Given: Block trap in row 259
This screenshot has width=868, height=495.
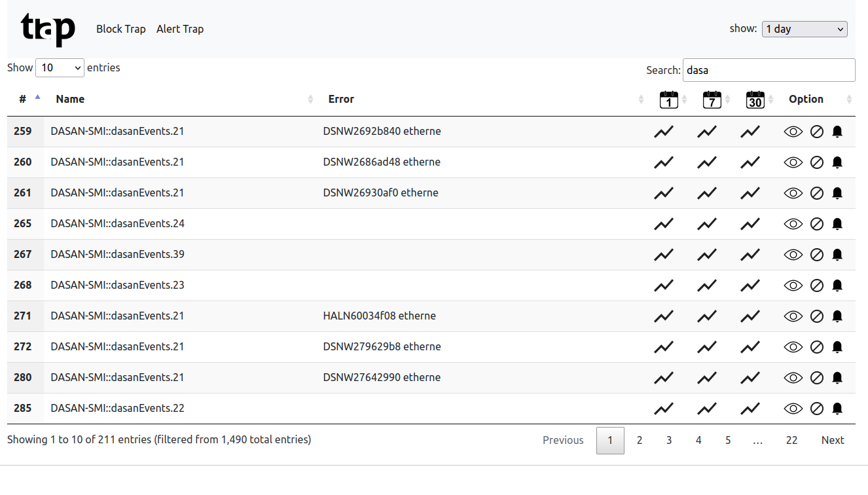Looking at the screenshot, I should click(816, 132).
